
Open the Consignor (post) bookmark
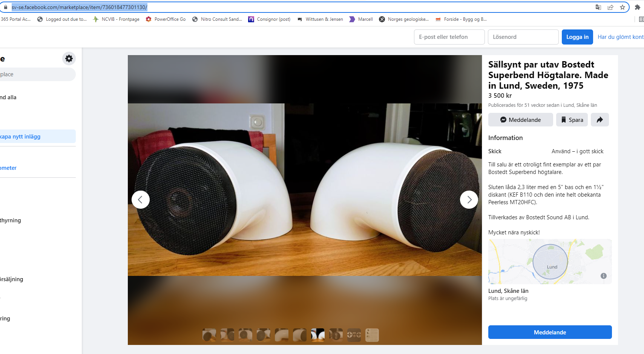click(x=269, y=19)
